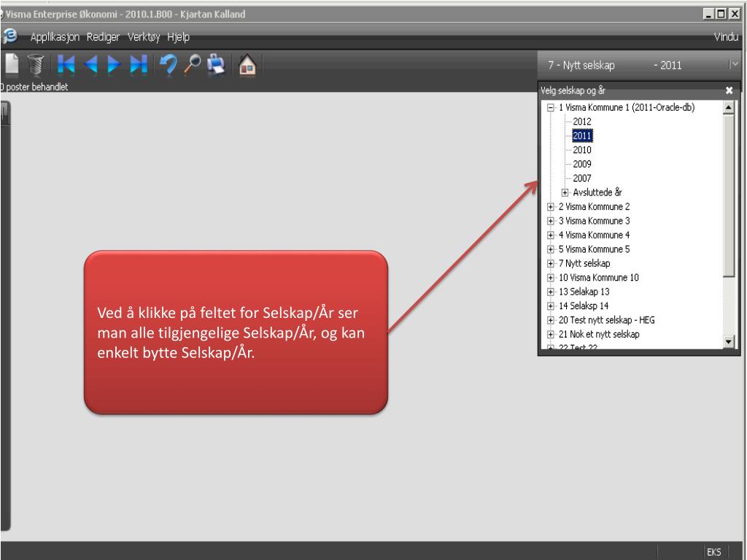The image size is (747, 560).
Task: Select 4 Visma Kommune 4 company
Action: point(594,236)
